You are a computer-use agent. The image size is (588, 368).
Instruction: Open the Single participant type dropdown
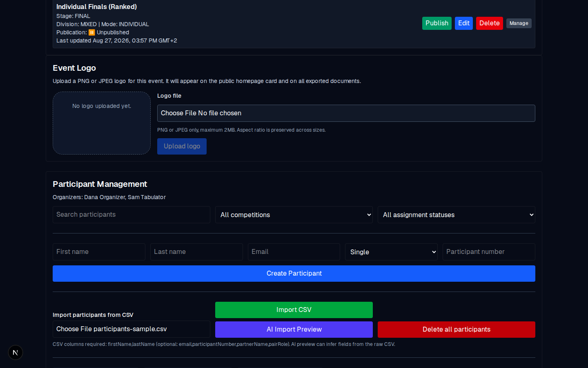(391, 252)
